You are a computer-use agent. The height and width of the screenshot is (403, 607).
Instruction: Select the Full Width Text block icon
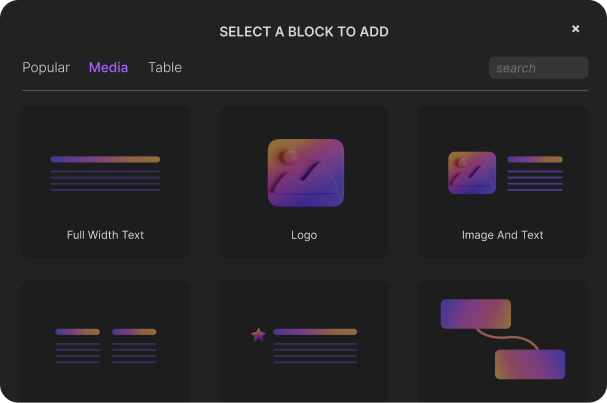(105, 173)
